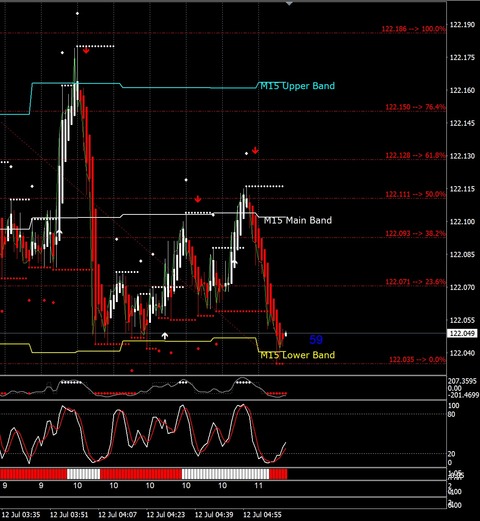Screen dimensions: 480x521
Task: Click price scale value 122.100
Action: click(462, 222)
